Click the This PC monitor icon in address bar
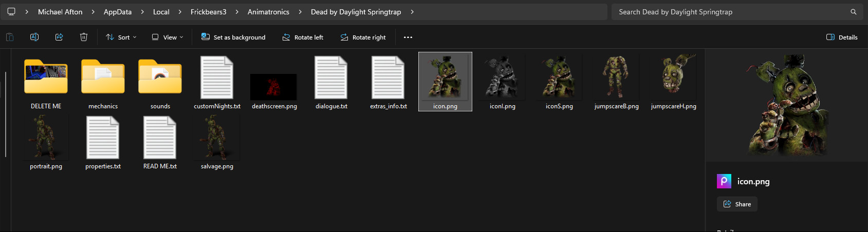This screenshot has height=232, width=868. coord(11,11)
